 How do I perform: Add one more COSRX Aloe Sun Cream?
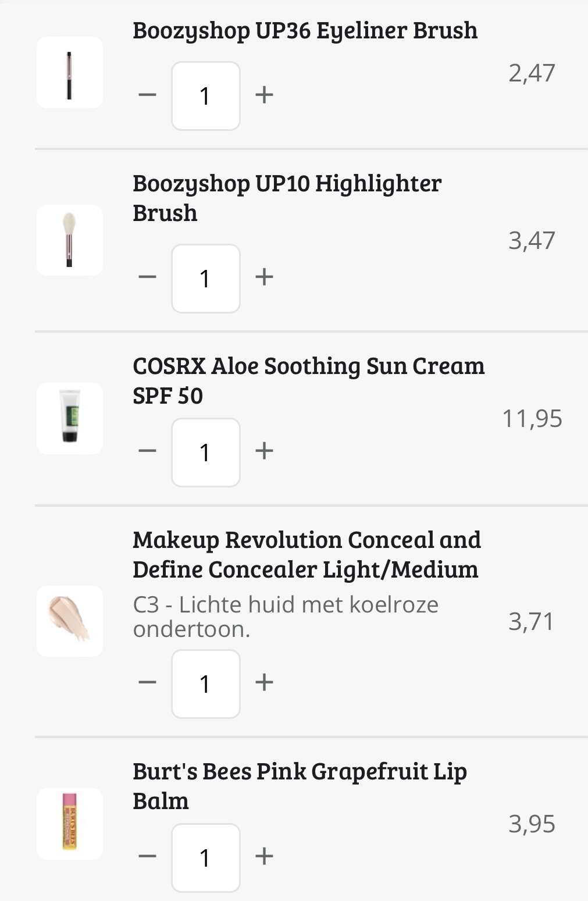tap(264, 451)
